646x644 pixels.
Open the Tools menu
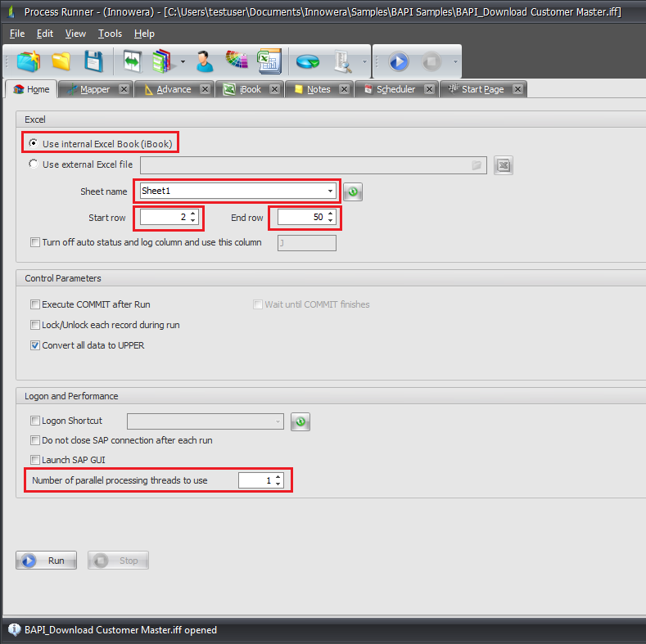pyautogui.click(x=110, y=34)
